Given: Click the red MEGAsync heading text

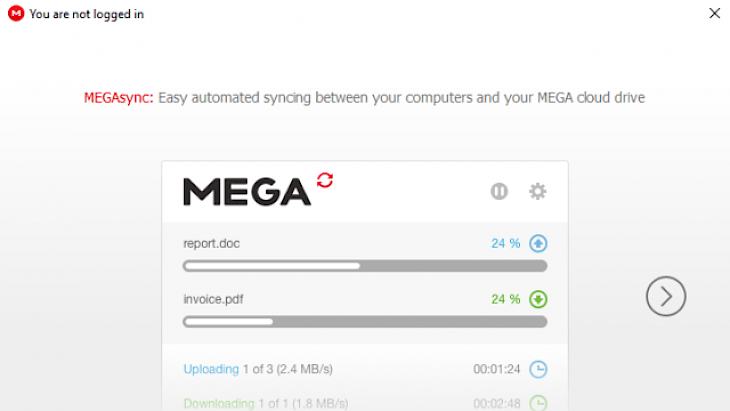Looking at the screenshot, I should (118, 98).
